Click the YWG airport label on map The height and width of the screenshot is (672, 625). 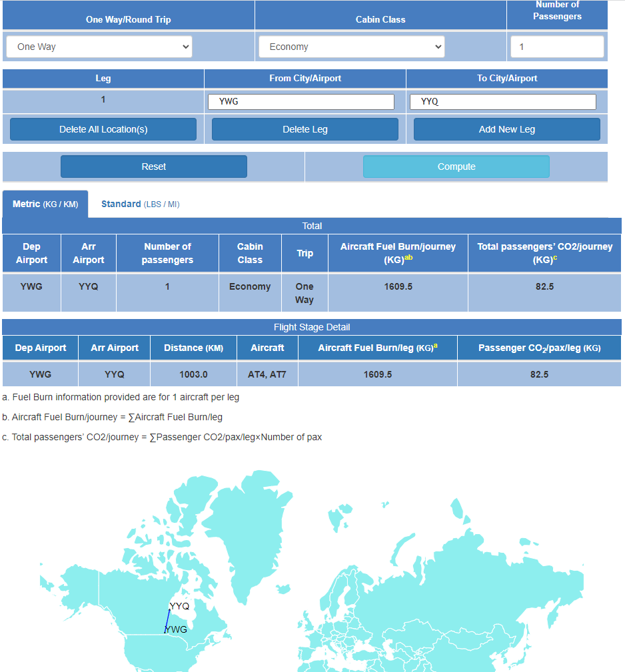click(177, 629)
